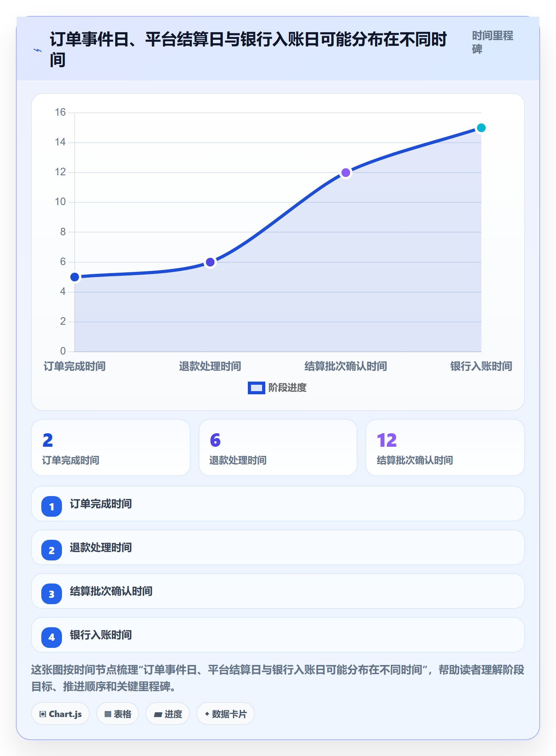Click x-axis label 银行入账时间
Screen dimensions: 556x756
tap(481, 366)
